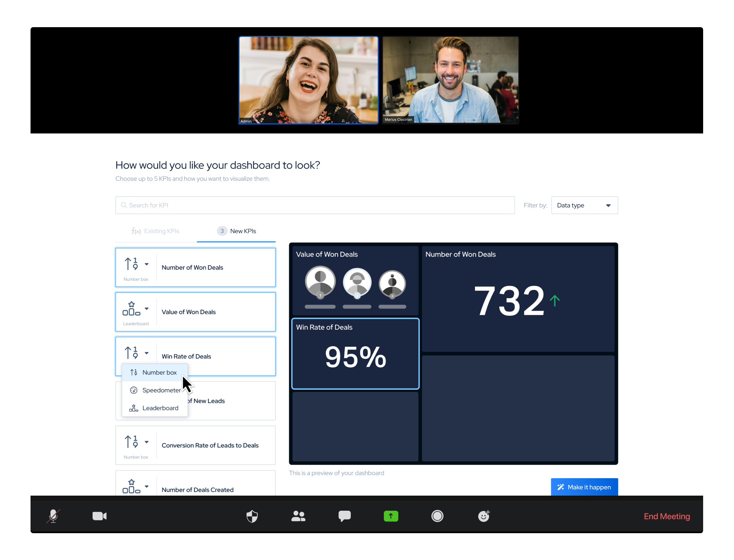The height and width of the screenshot is (560, 734).
Task: Click the record circle icon
Action: click(x=437, y=516)
